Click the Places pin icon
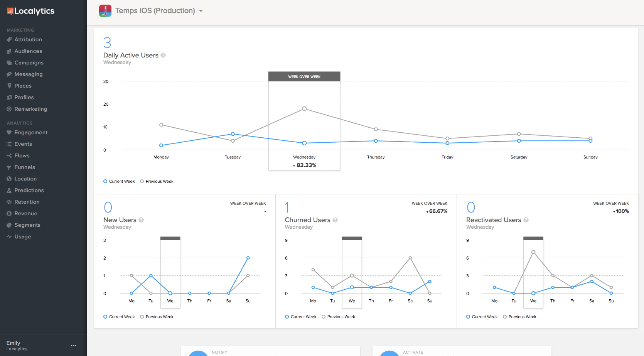644x356 pixels. click(x=9, y=86)
